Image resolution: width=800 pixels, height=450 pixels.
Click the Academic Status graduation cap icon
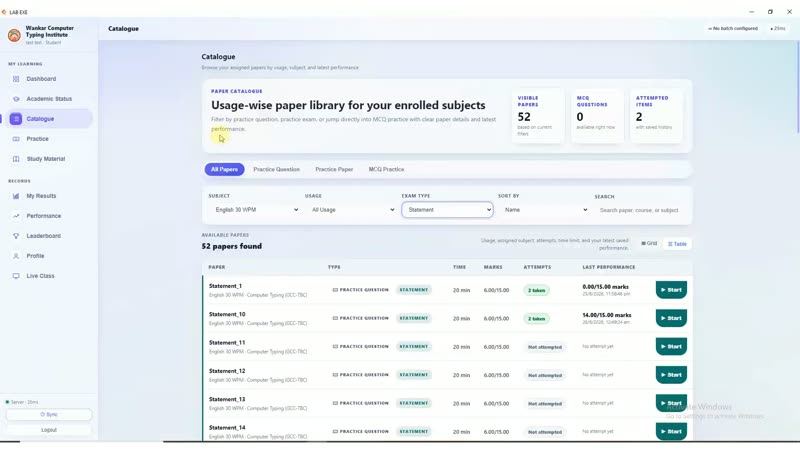click(16, 99)
